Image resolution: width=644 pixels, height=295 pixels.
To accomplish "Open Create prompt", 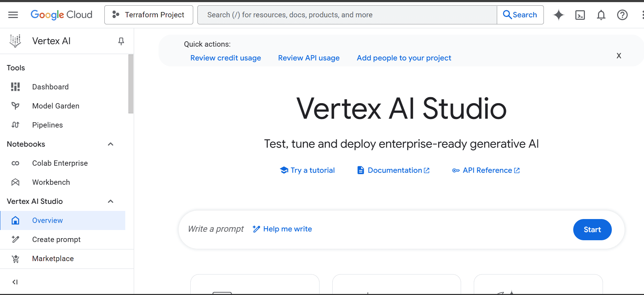I will tap(56, 240).
